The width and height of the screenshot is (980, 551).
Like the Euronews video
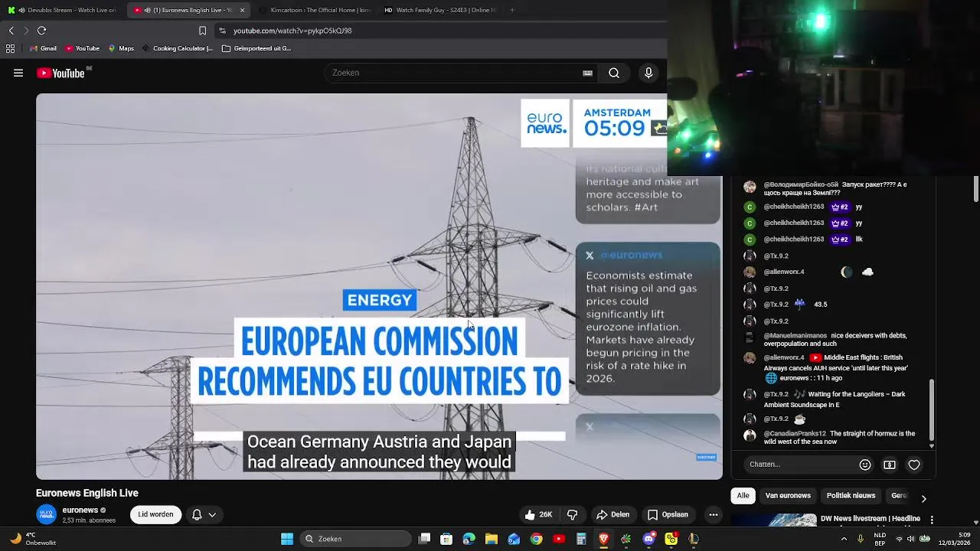coord(538,515)
